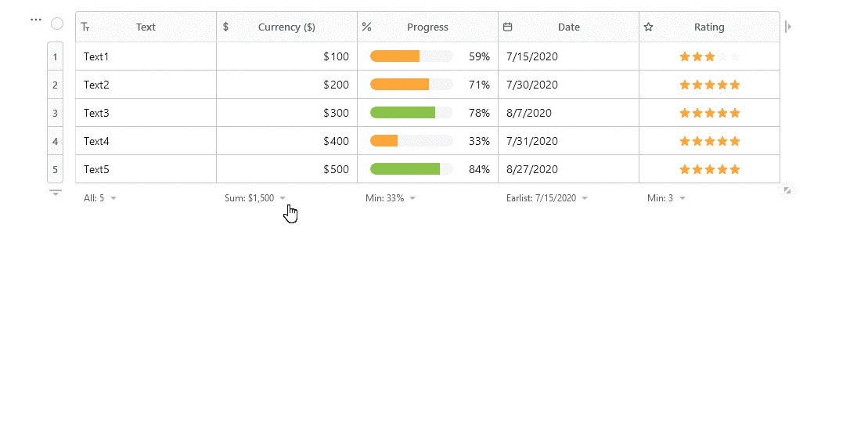
Task: Select row number 3
Action: pyautogui.click(x=55, y=113)
